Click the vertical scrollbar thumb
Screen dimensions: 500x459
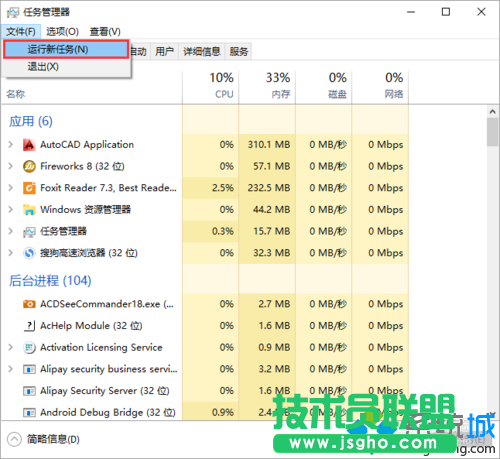(x=493, y=132)
